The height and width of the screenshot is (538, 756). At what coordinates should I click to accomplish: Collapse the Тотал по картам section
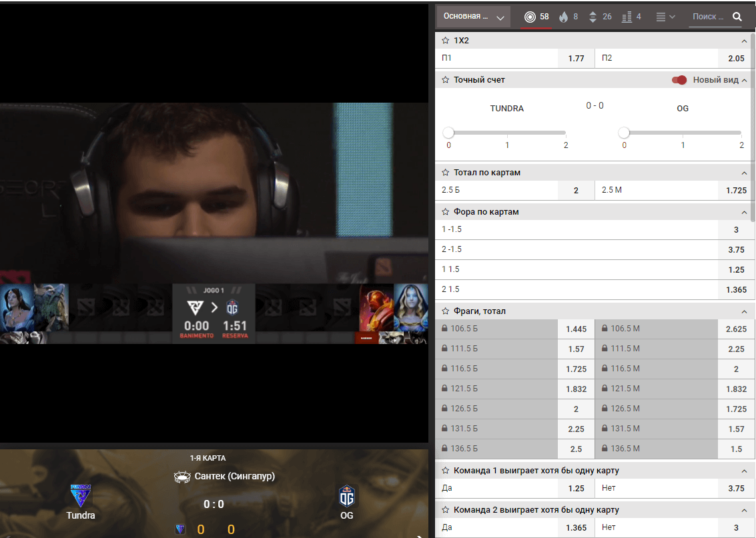point(744,173)
